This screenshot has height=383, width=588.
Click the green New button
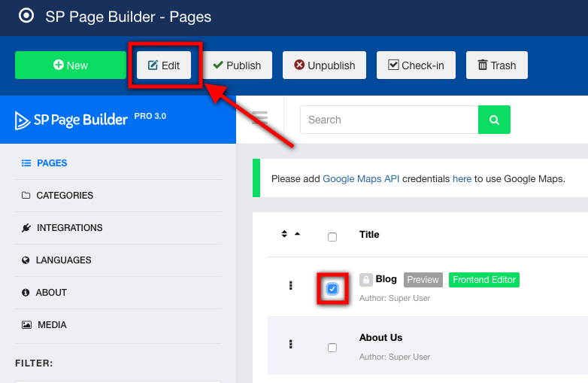click(x=71, y=65)
